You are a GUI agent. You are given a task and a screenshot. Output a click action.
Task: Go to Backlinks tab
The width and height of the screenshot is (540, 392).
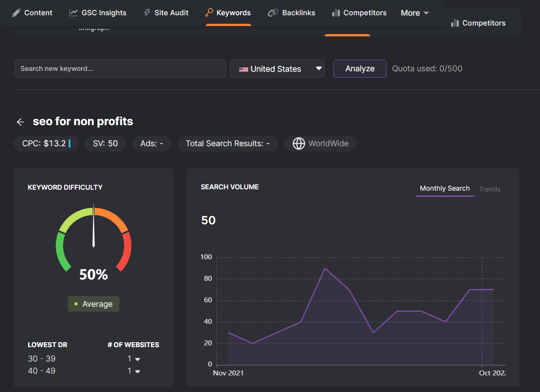tap(291, 13)
